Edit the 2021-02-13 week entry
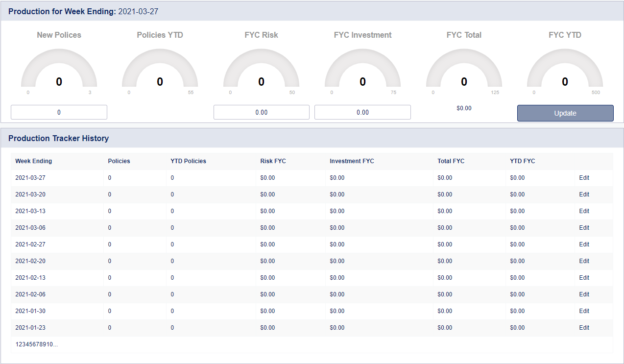The image size is (624, 364). tap(584, 278)
